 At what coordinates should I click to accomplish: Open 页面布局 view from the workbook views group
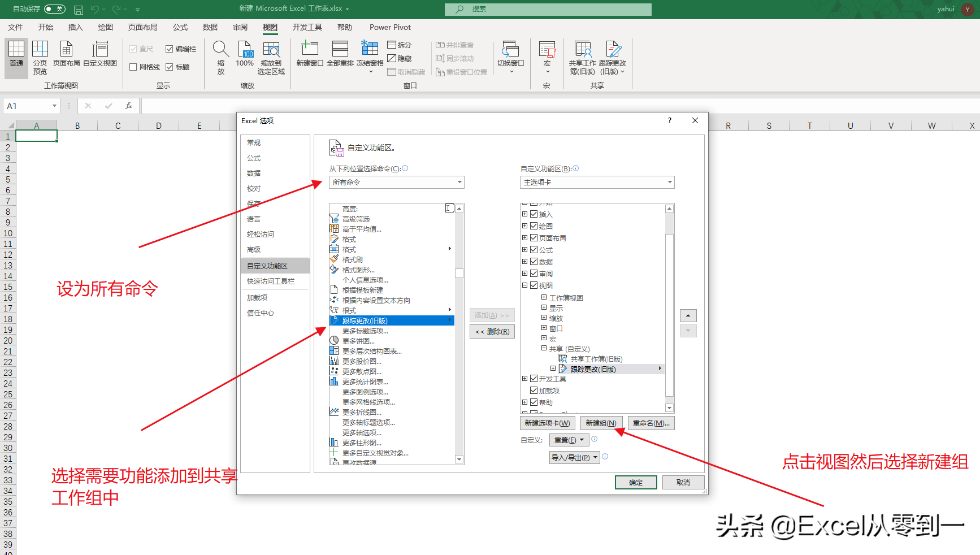(66, 54)
